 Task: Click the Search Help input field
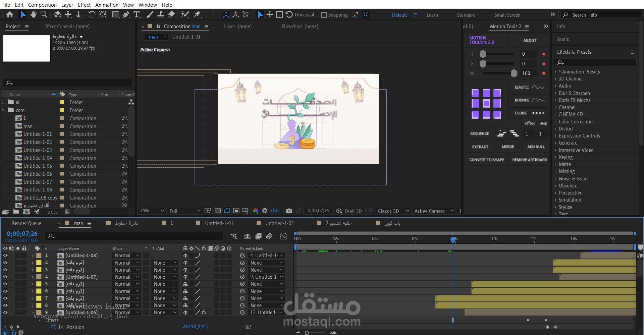click(x=601, y=15)
